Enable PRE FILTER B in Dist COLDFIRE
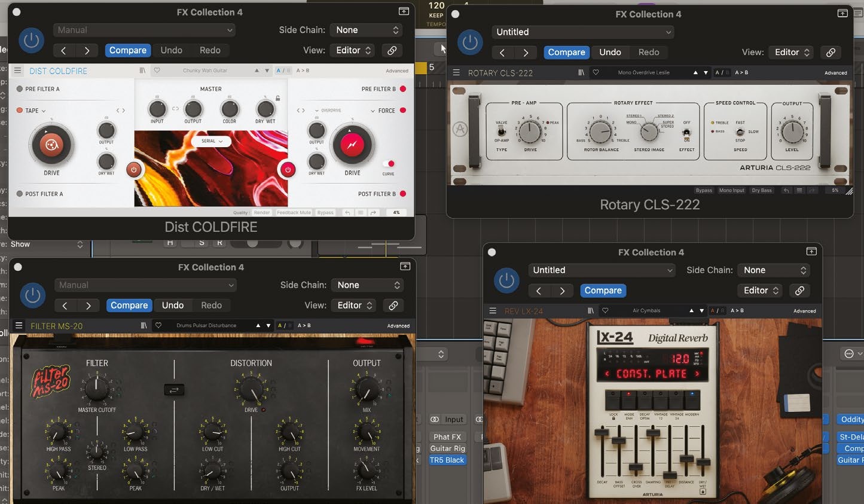 click(403, 89)
